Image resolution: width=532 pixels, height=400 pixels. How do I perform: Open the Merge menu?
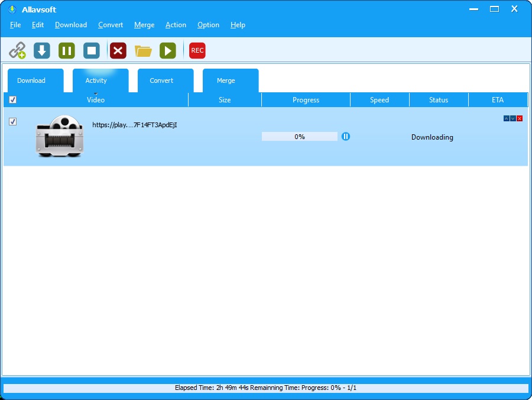(144, 25)
